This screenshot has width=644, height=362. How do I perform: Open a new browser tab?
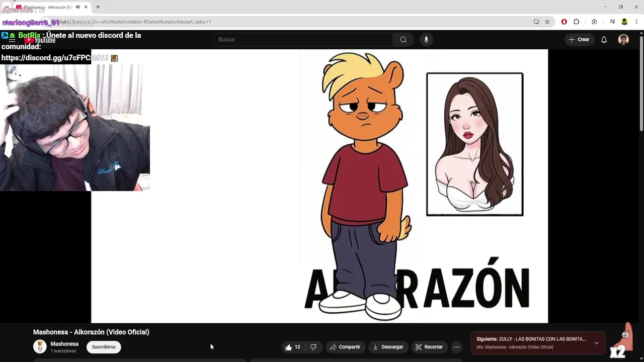pos(98,7)
